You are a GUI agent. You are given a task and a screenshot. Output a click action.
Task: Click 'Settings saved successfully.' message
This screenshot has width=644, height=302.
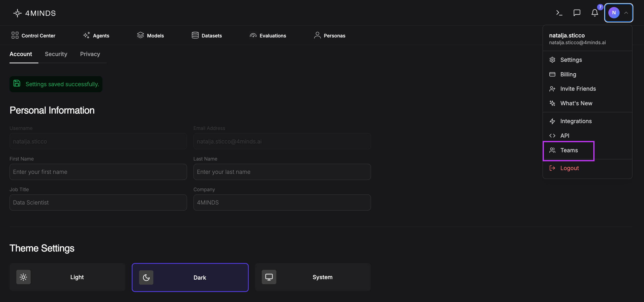[x=62, y=84]
